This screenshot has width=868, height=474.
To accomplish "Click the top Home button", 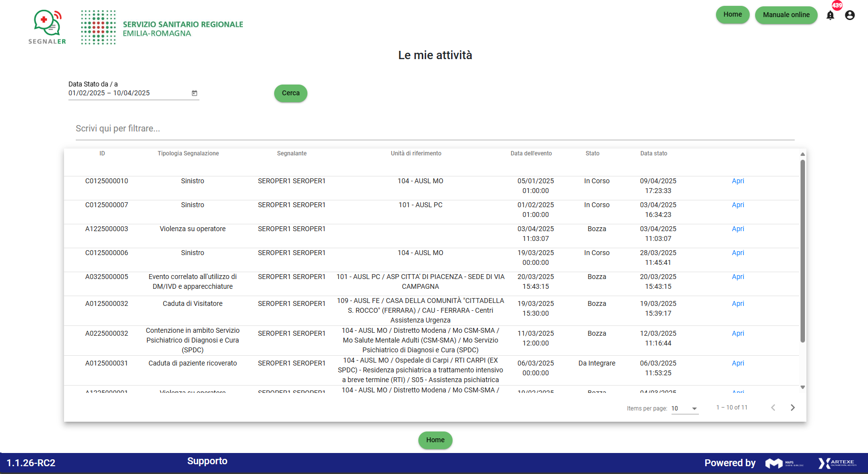I will click(x=732, y=15).
